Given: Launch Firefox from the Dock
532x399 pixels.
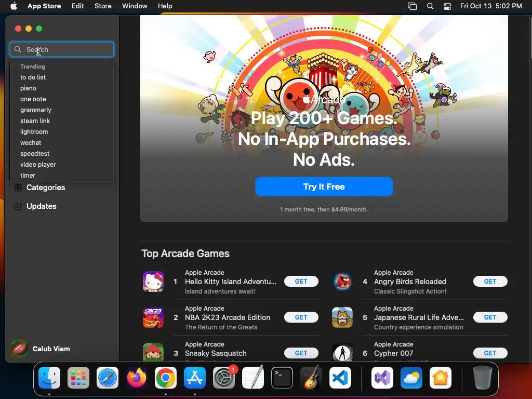Looking at the screenshot, I should (137, 378).
